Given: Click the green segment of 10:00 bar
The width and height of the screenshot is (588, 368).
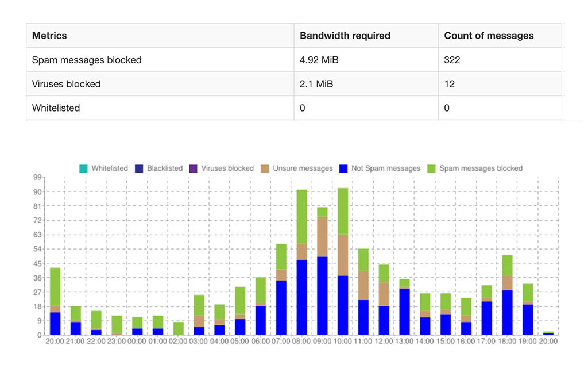Looking at the screenshot, I should tap(343, 211).
